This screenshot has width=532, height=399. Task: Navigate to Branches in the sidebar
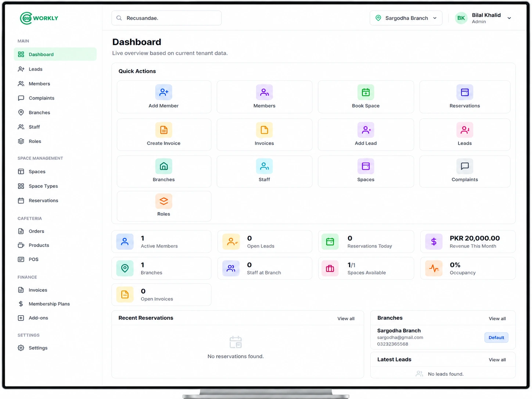tap(55, 112)
